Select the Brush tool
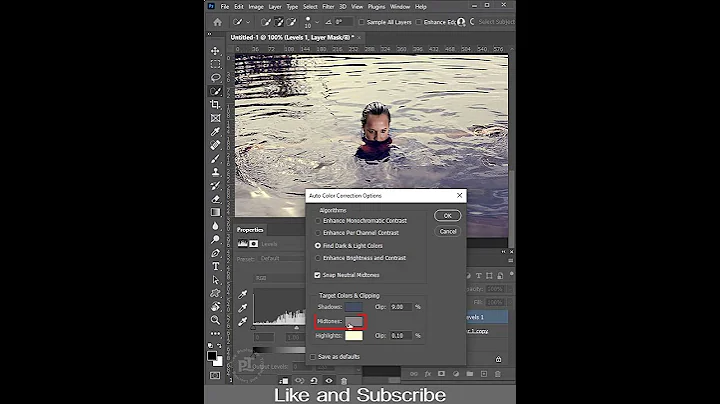Image resolution: width=720 pixels, height=404 pixels. point(215,158)
